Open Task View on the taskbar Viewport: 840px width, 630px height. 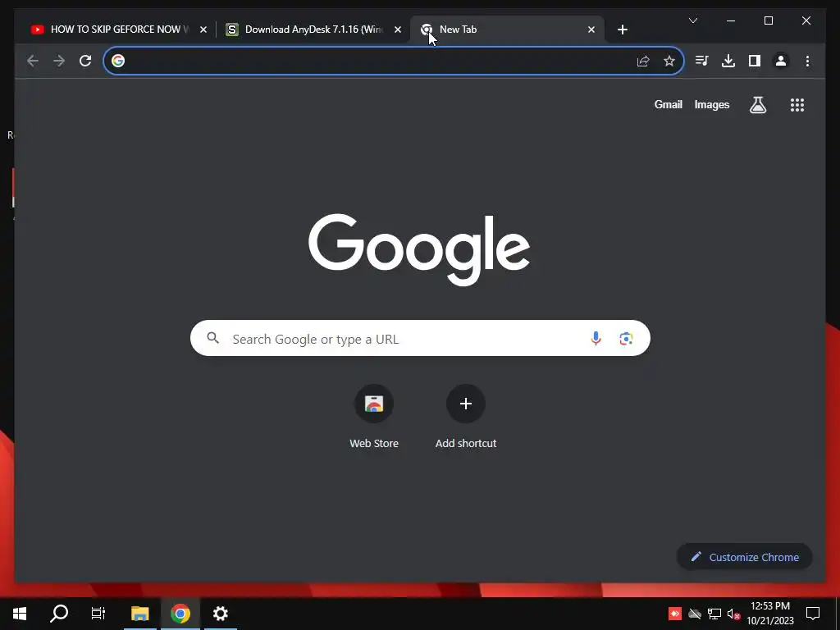(x=98, y=613)
